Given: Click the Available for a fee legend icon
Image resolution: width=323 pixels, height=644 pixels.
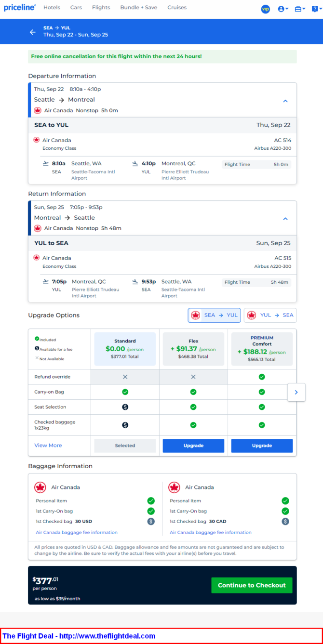Looking at the screenshot, I should [37, 348].
